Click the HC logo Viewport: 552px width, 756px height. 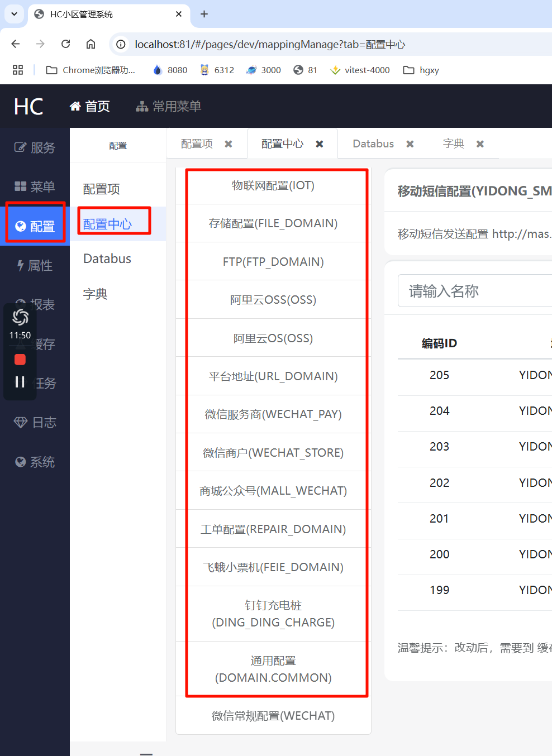[28, 107]
